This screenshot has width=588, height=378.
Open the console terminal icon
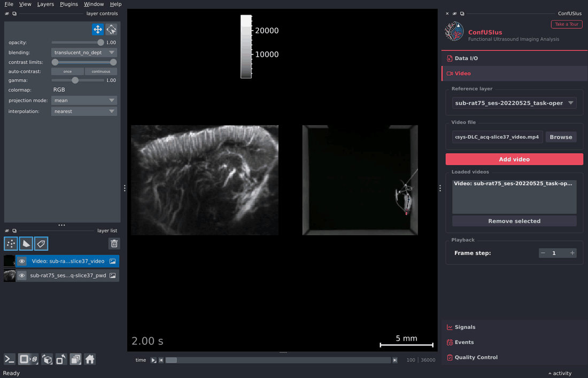click(10, 359)
